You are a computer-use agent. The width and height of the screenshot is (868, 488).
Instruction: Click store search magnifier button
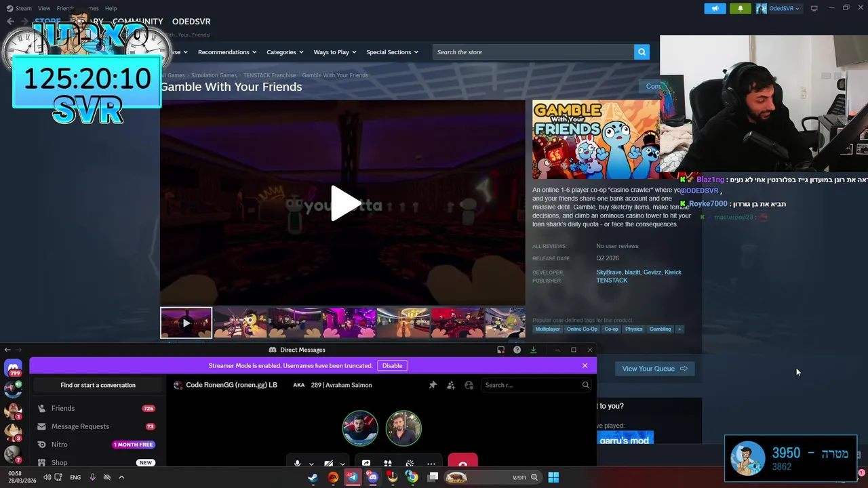(642, 52)
